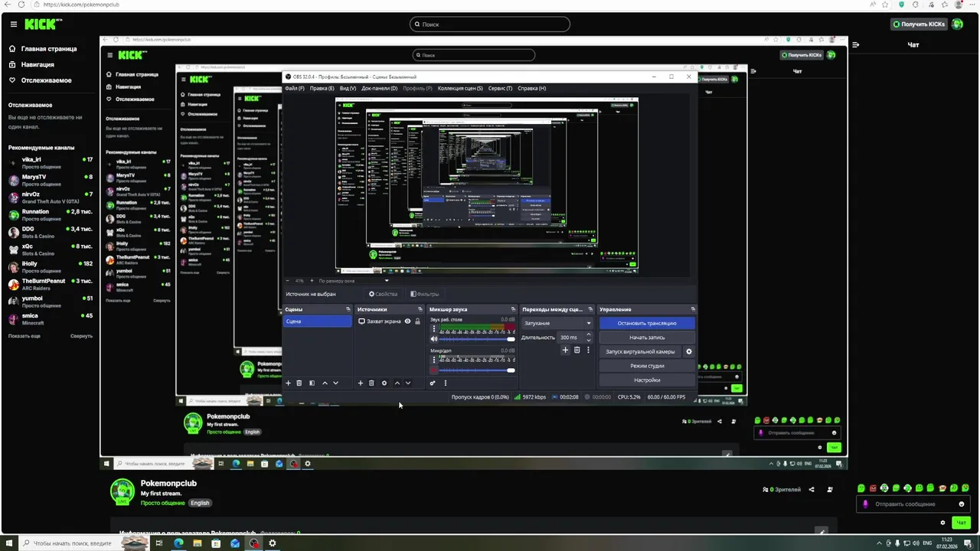Remove the transition with trash icon in main OBS
980x551 pixels.
[x=577, y=350]
